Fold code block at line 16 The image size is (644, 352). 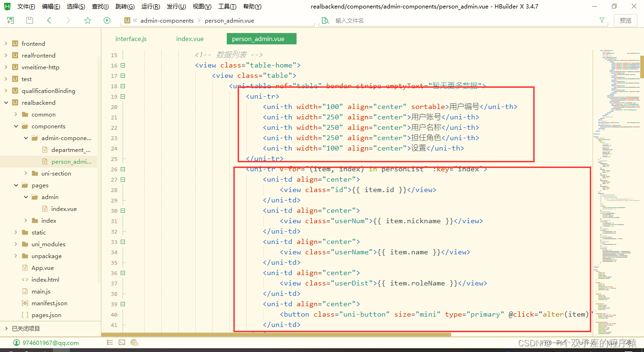point(123,66)
